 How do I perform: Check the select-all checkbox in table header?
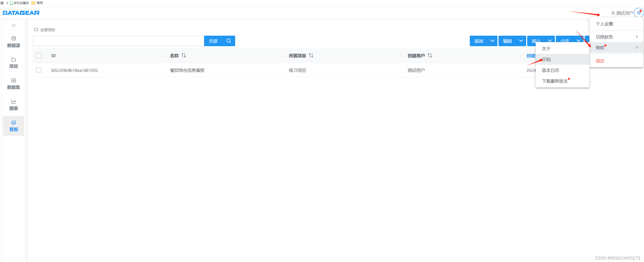[39, 55]
